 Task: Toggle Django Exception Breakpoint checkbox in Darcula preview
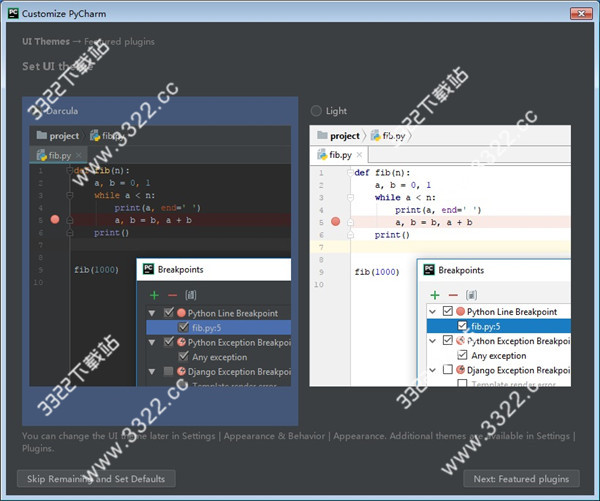click(x=168, y=371)
